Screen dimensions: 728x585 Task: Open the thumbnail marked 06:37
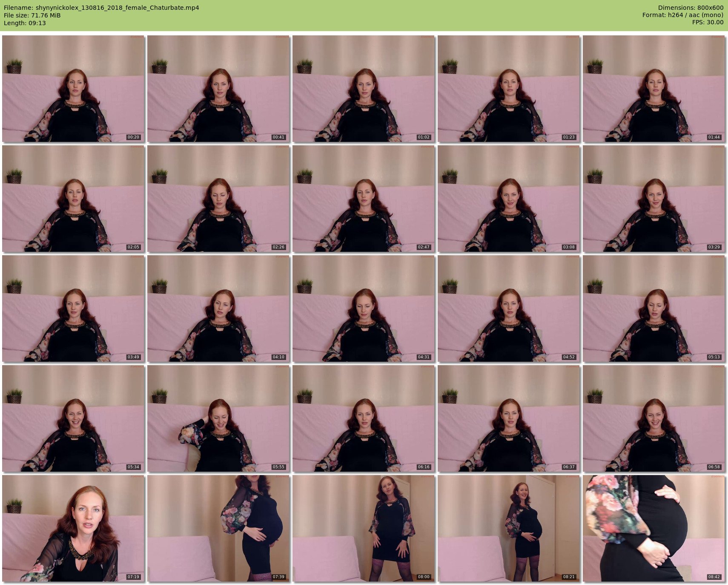(x=509, y=418)
